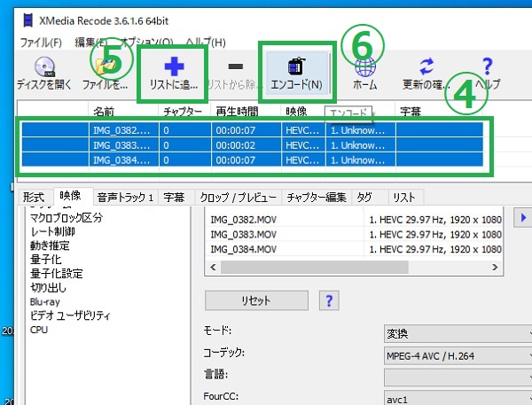Image resolution: width=532 pixels, height=405 pixels.
Task: Click right arrow of horizontal scrollbar
Action: (x=495, y=268)
